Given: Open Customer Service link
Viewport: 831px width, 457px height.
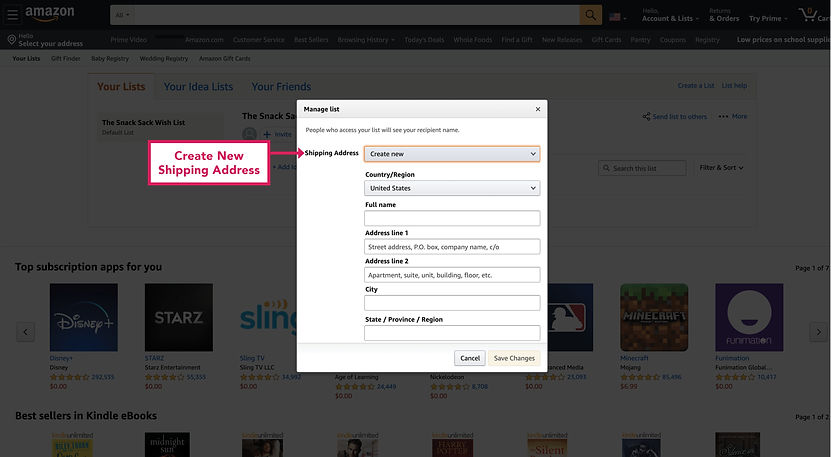Looking at the screenshot, I should coord(259,40).
